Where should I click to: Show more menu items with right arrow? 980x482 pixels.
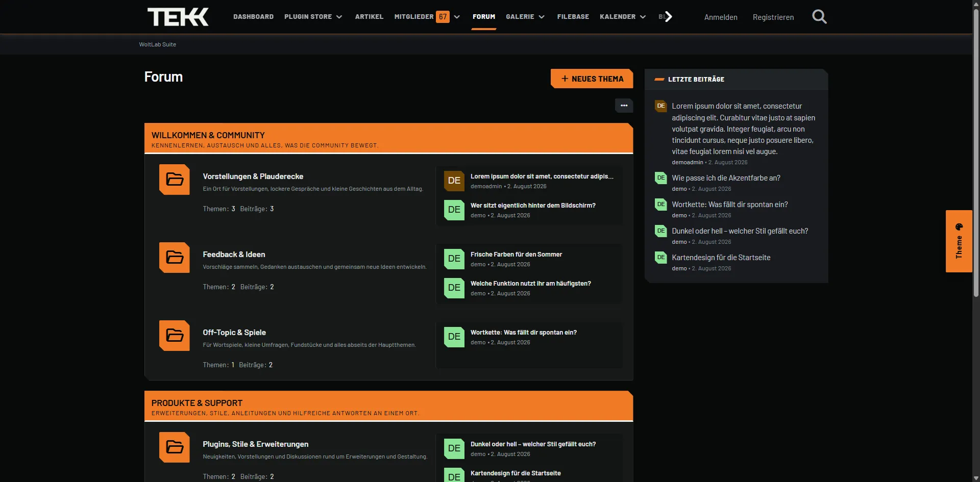[668, 17]
